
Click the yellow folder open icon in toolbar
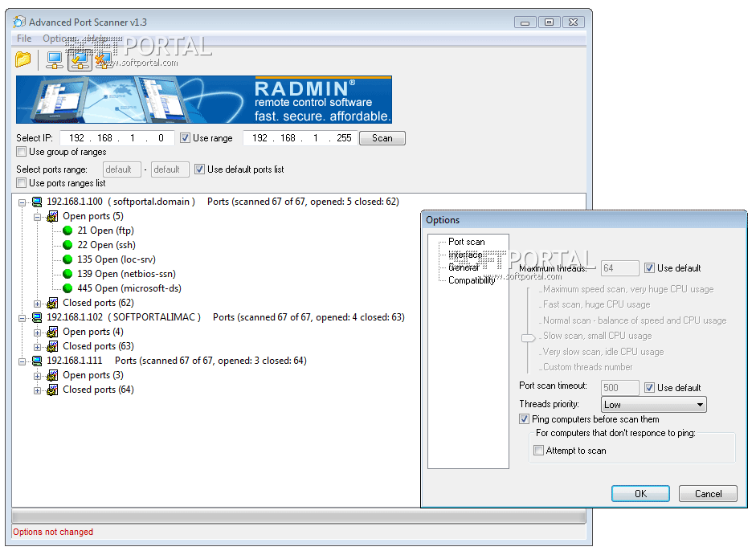click(x=22, y=59)
